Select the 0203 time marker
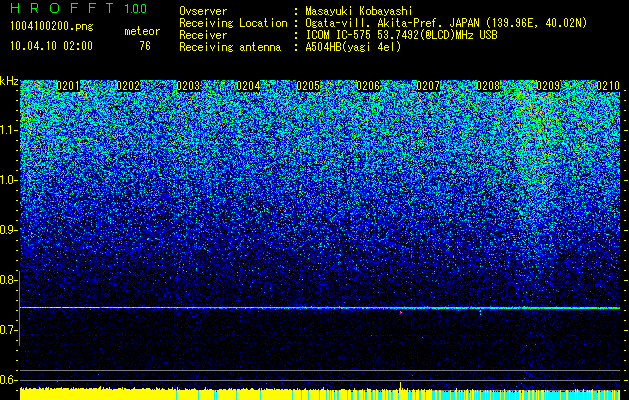Image resolution: width=629 pixels, height=400 pixels. (x=188, y=86)
